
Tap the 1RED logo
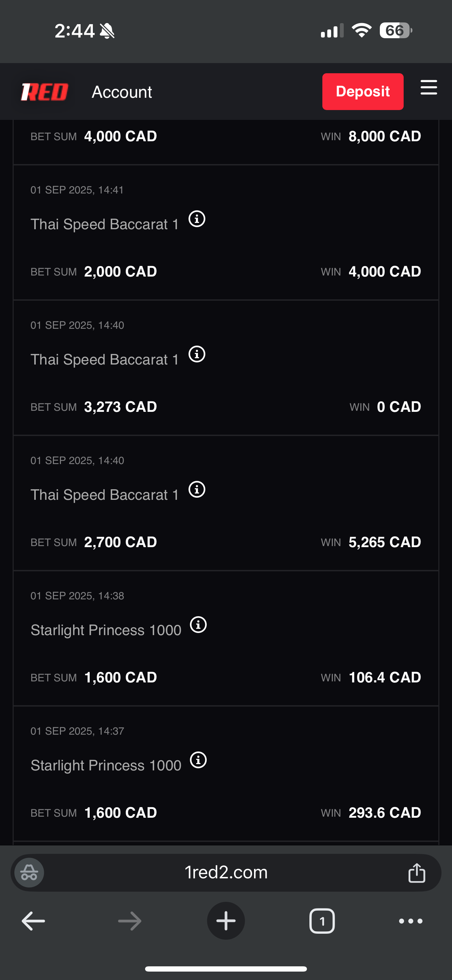[x=44, y=92]
